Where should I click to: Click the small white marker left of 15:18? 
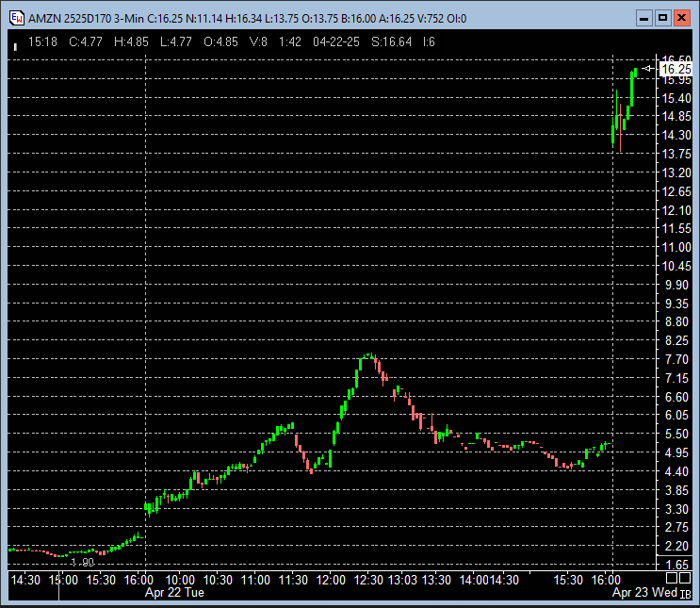click(x=16, y=46)
